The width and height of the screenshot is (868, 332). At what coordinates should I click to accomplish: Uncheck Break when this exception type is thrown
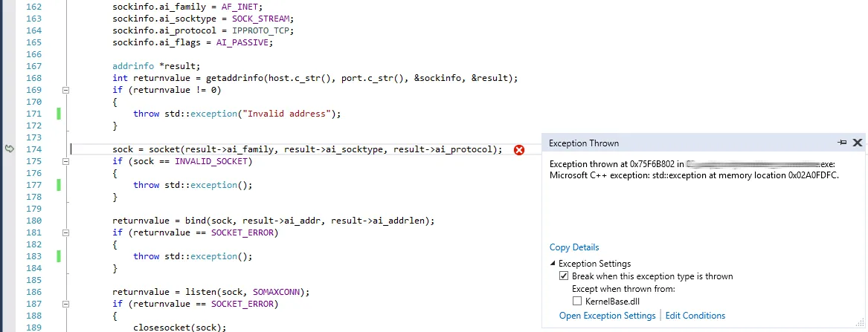click(x=564, y=276)
